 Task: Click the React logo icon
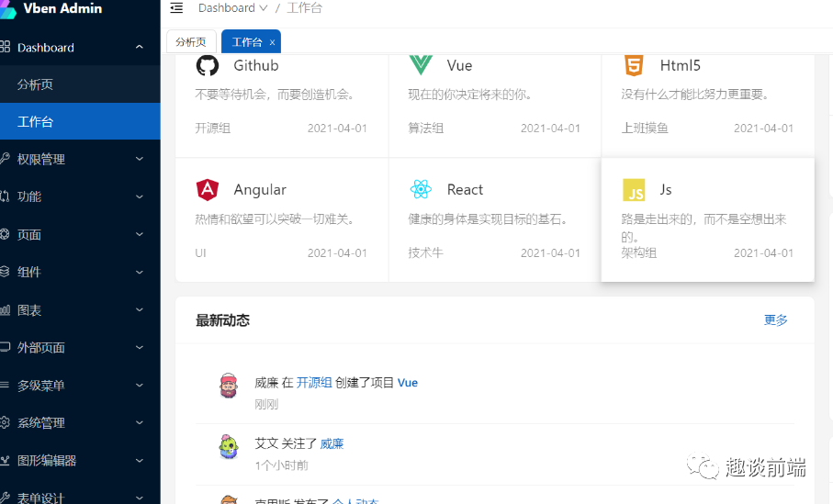coord(421,189)
